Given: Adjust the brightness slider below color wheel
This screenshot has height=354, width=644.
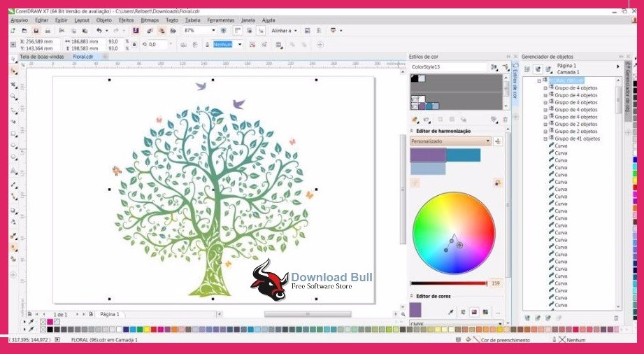Looking at the screenshot, I should (448, 283).
